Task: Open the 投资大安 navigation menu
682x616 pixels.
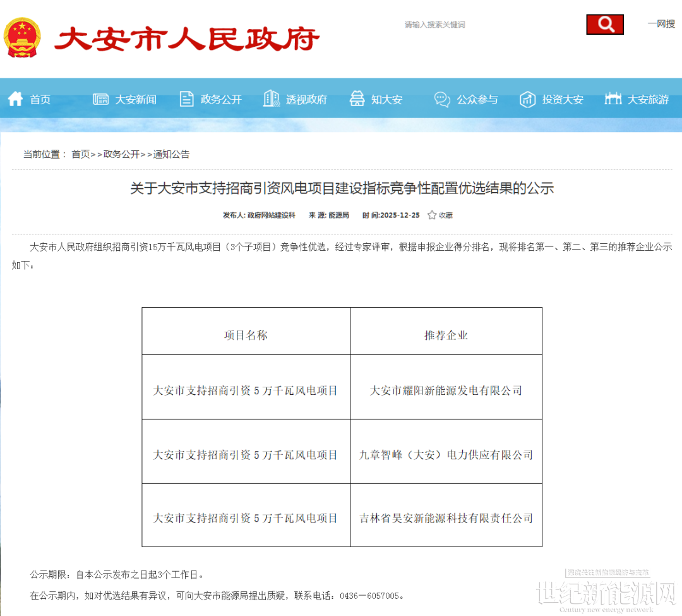Action: click(562, 100)
